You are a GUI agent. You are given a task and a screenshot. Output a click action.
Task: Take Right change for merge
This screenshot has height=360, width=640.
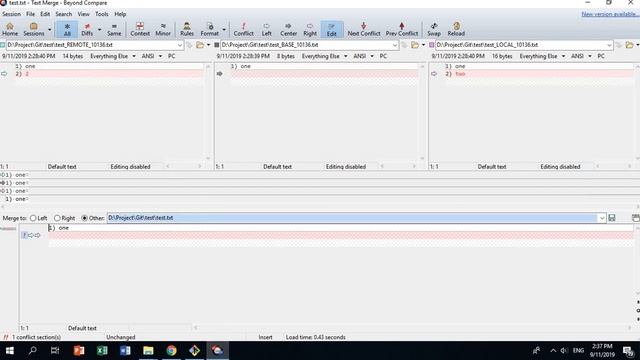[x=310, y=29]
